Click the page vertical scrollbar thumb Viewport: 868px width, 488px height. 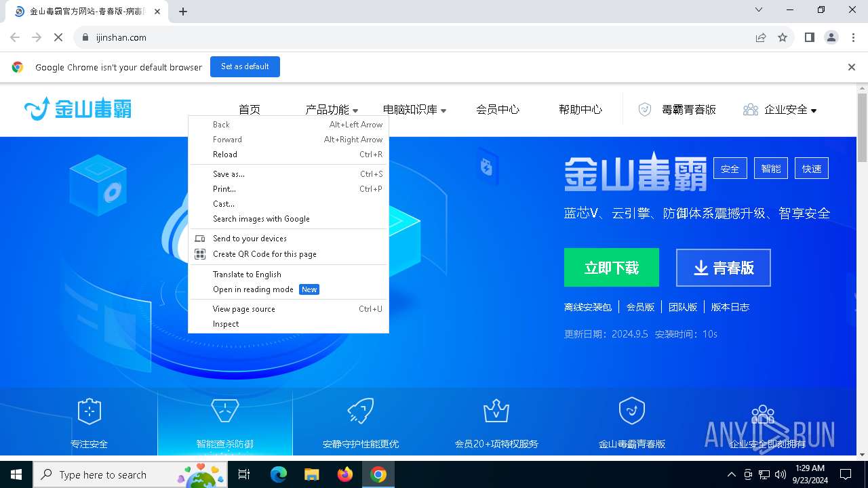pyautogui.click(x=862, y=127)
